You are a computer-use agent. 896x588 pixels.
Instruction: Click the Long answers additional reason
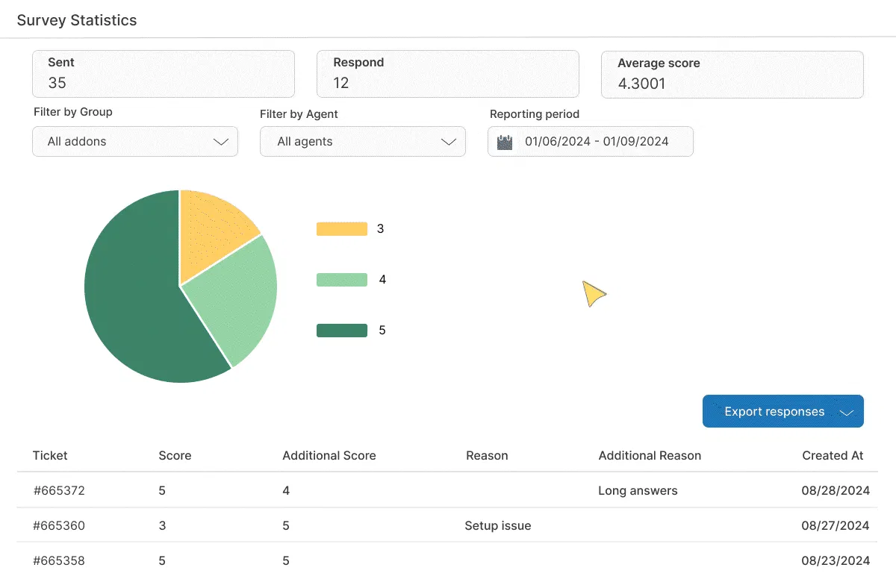click(x=638, y=490)
